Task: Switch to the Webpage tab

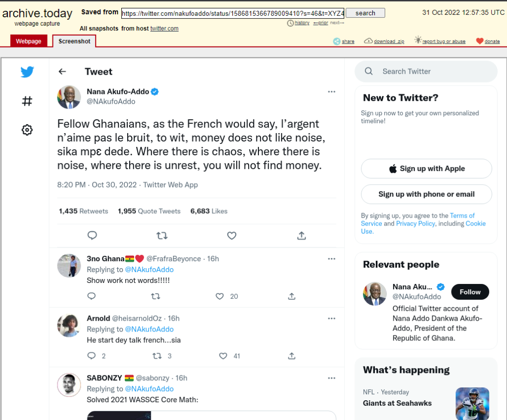Action: (x=29, y=41)
